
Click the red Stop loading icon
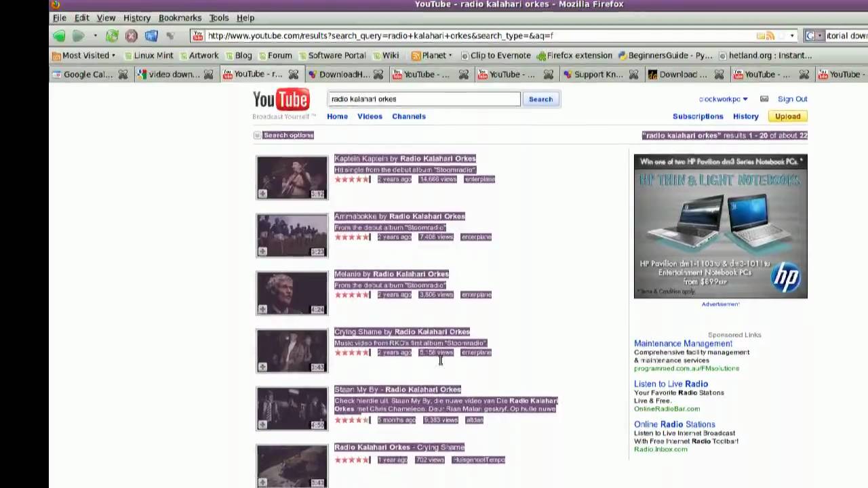click(x=132, y=36)
